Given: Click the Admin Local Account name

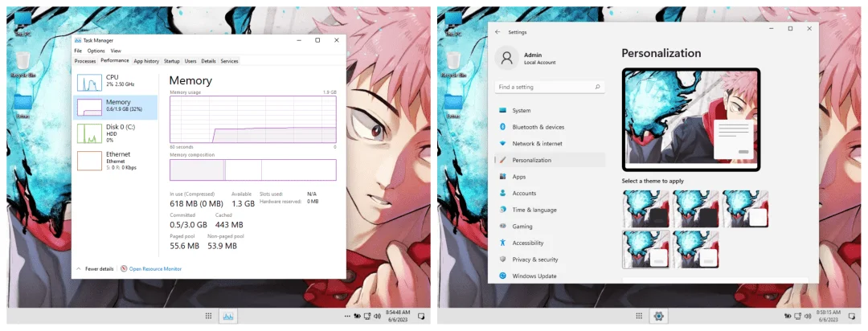Looking at the screenshot, I should point(540,59).
